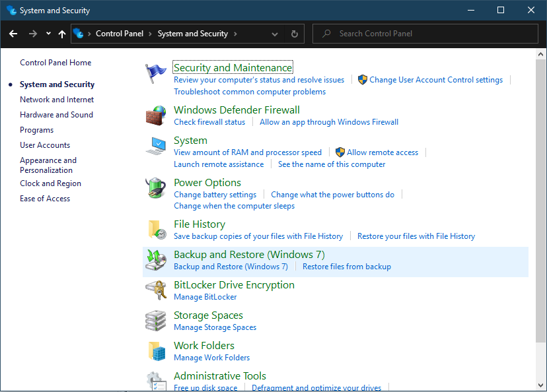Go up one level with Up arrow

coord(62,34)
